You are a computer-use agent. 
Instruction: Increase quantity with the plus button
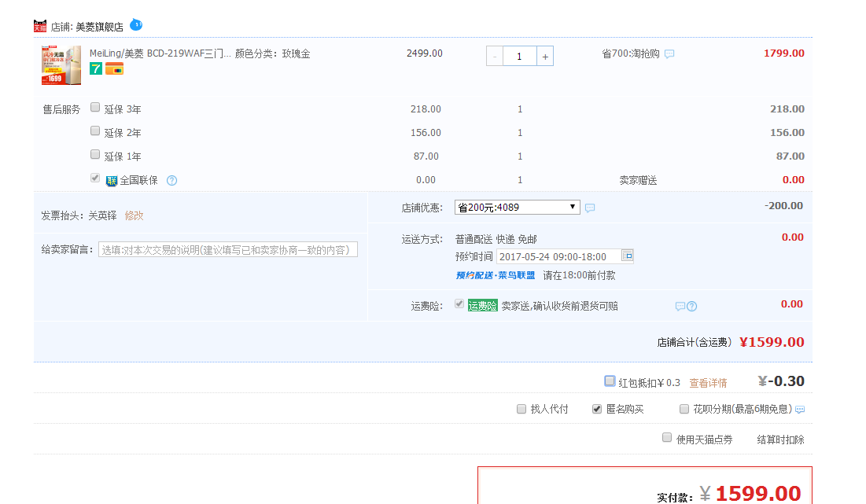545,57
